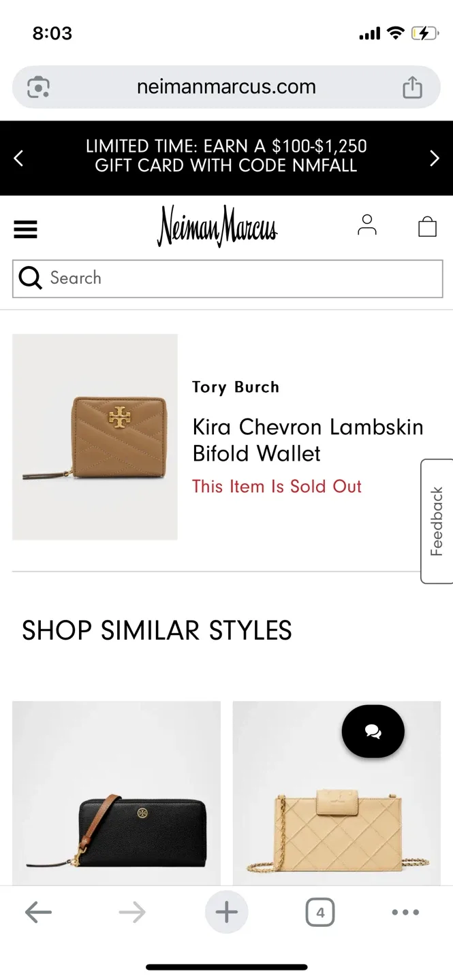This screenshot has width=453, height=980.
Task: Open the hamburger navigation menu
Action: tap(25, 229)
